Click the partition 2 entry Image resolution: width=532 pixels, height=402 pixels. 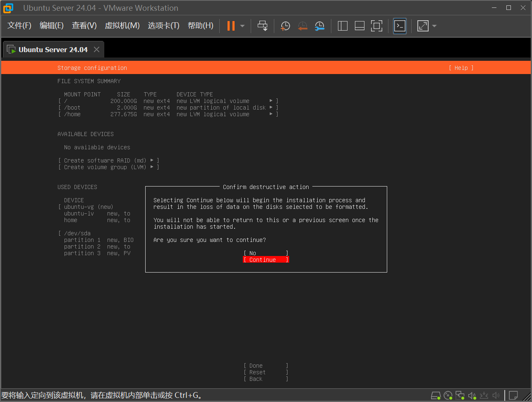coord(82,246)
